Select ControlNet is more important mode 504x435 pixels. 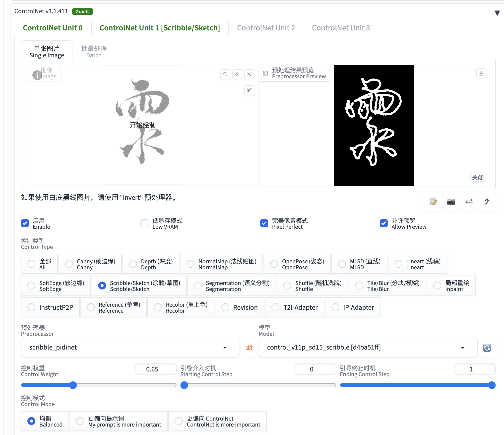click(218, 421)
